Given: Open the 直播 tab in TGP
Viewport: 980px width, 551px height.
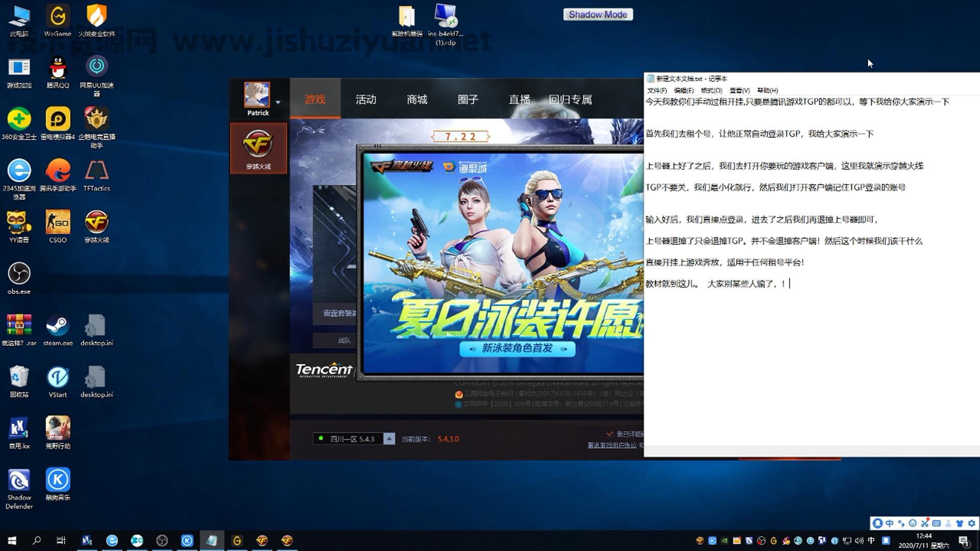Looking at the screenshot, I should click(x=520, y=99).
